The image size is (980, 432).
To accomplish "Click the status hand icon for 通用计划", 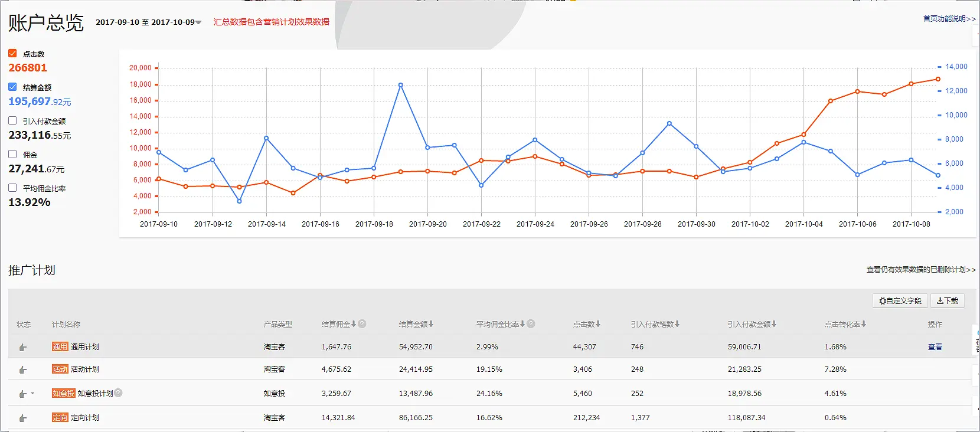I will (x=23, y=347).
